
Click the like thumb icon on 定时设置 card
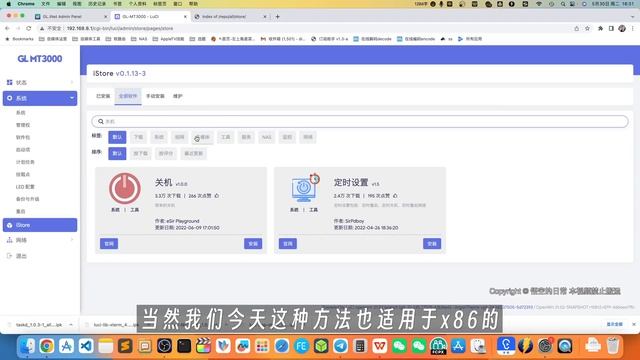[395, 196]
